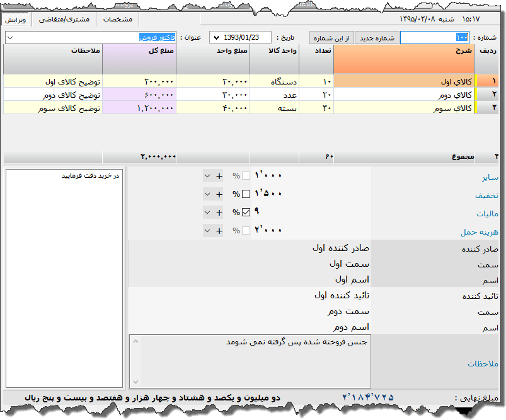
Task: Select row header number 1 in grid
Action: click(493, 81)
